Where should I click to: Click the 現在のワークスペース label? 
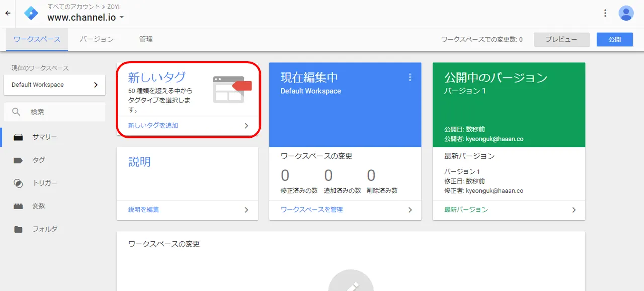pyautogui.click(x=40, y=68)
